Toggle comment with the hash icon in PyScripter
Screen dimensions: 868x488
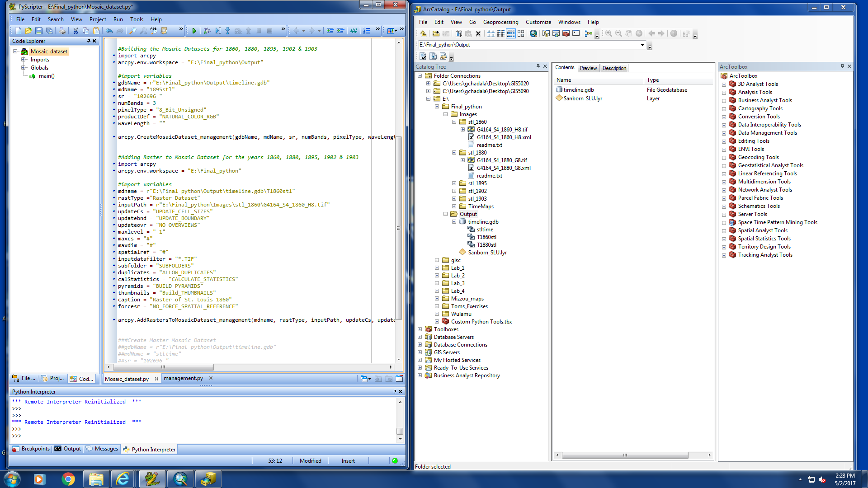coord(354,31)
